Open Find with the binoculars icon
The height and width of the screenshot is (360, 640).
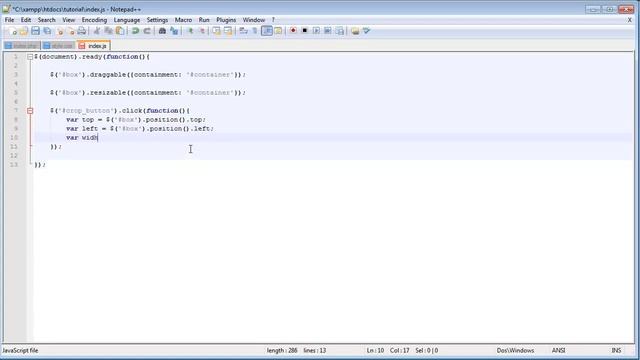(x=162, y=31)
